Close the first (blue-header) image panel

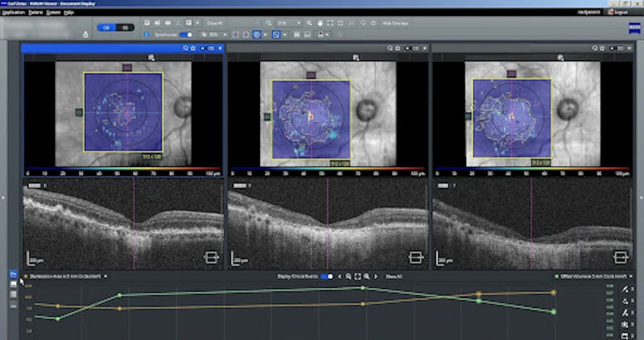[220, 48]
